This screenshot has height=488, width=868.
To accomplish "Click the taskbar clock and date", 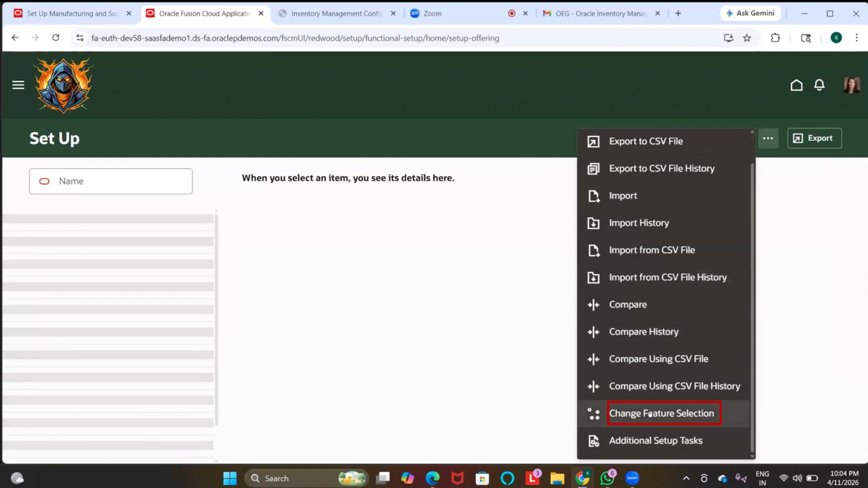I will point(844,478).
